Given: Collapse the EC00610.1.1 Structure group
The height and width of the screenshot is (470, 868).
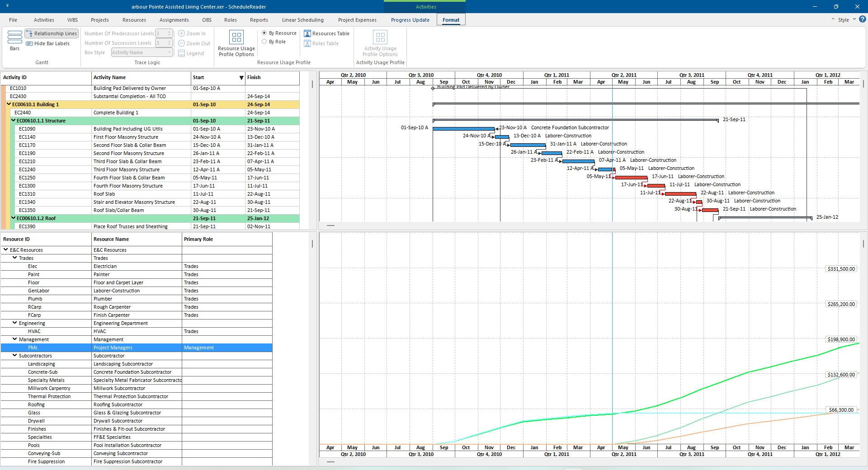Looking at the screenshot, I should coord(13,121).
